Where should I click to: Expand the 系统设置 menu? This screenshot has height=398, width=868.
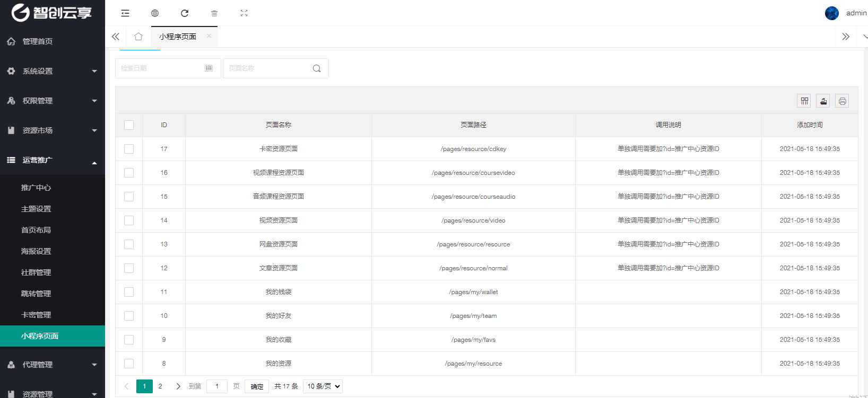tap(53, 71)
